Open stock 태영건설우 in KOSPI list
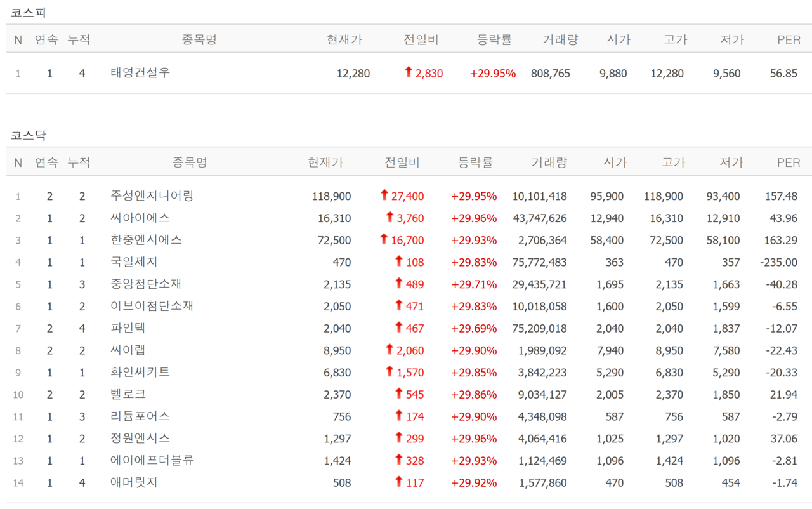 point(140,72)
